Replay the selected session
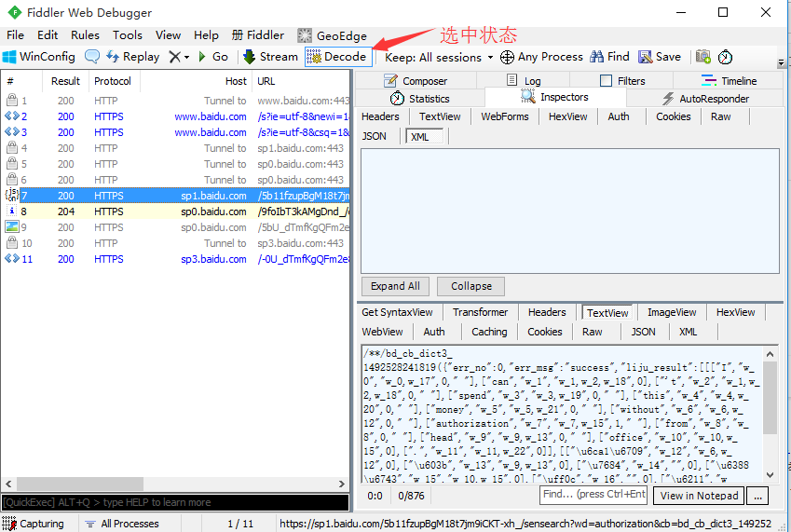This screenshot has height=532, width=791. 132,57
